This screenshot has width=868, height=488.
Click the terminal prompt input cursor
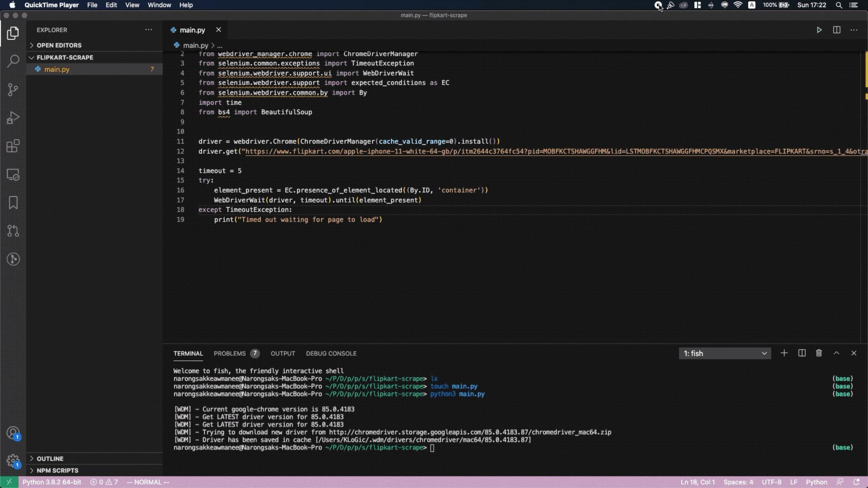coord(432,448)
